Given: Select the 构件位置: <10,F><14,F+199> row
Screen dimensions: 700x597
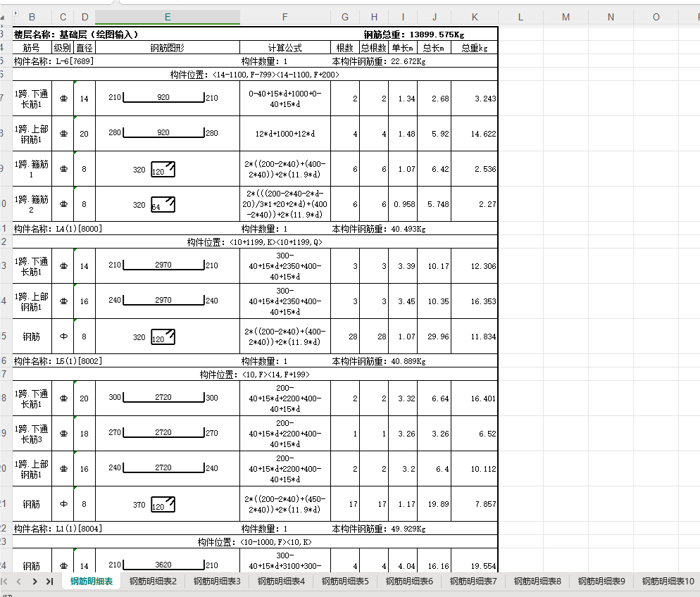Looking at the screenshot, I should click(x=255, y=375).
